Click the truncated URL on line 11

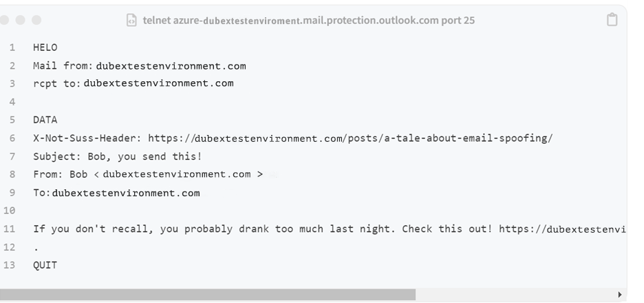562,229
